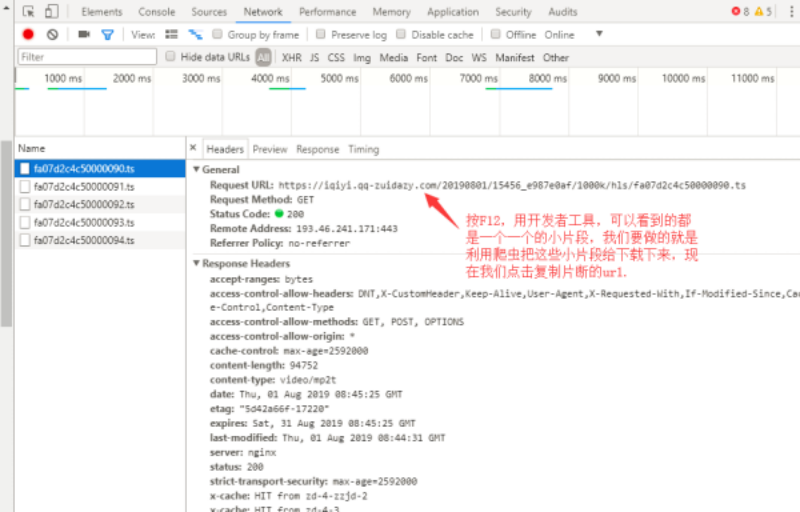Stop recording network log with red button
The height and width of the screenshot is (512, 800).
tap(28, 34)
